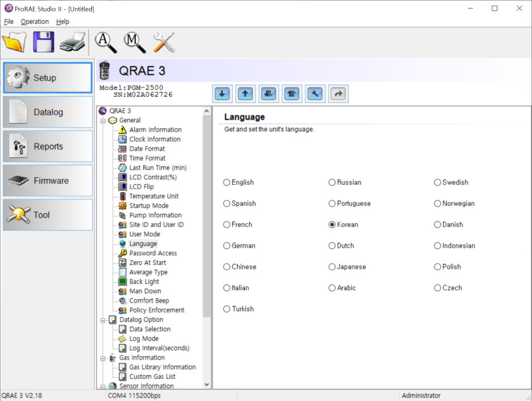Select English language option
Screen dimensions: 532x401
point(239,183)
